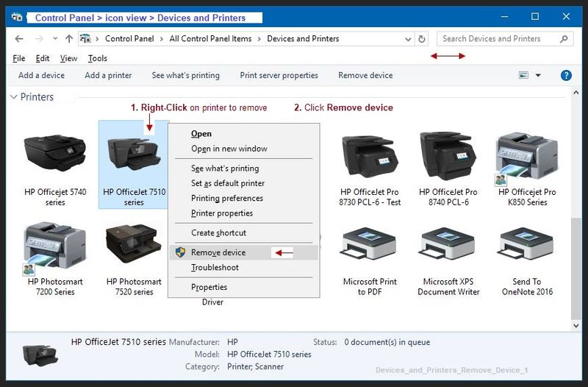
Task: Choose Open in new window
Action: 244,149
